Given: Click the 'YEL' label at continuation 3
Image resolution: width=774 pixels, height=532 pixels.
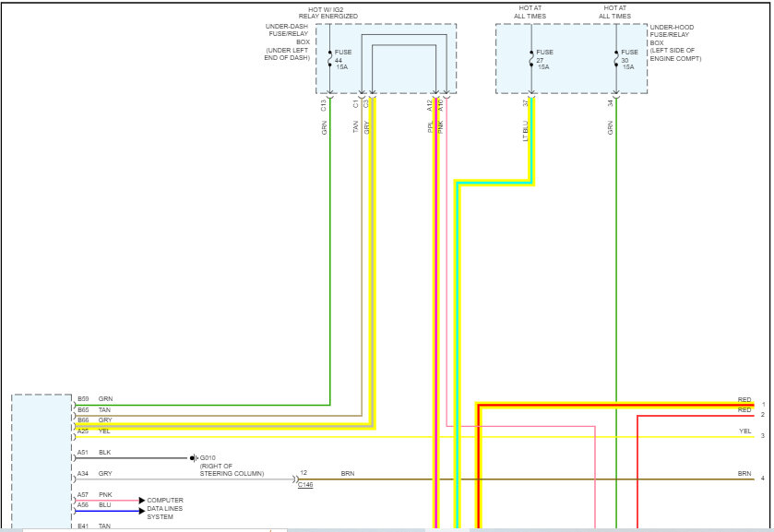Looking at the screenshot, I should click(x=744, y=431).
